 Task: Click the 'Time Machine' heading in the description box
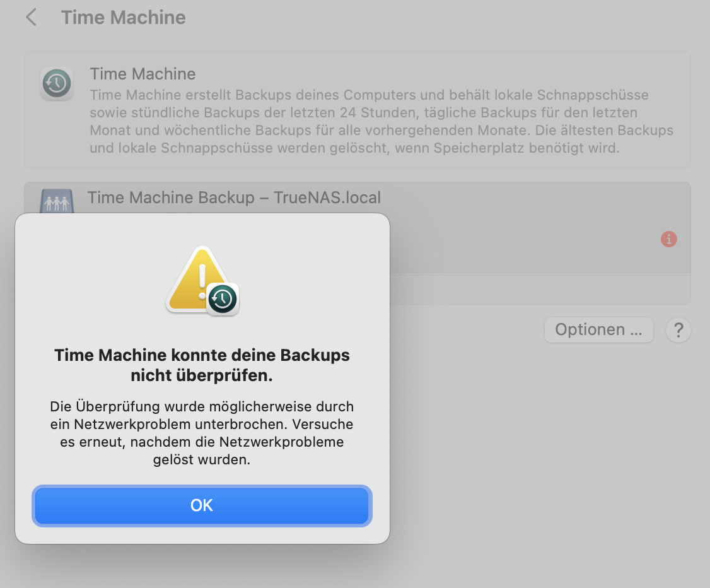coord(143,74)
